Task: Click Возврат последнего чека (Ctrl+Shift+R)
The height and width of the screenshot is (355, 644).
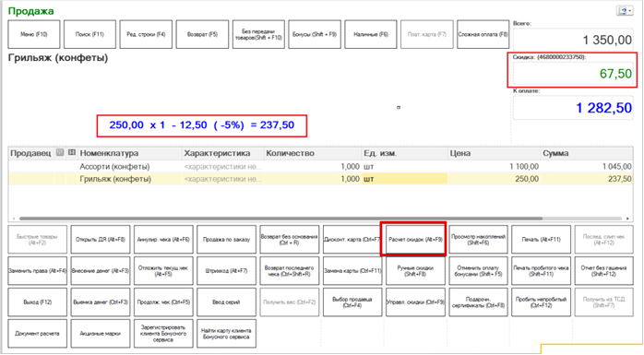Action: (289, 271)
